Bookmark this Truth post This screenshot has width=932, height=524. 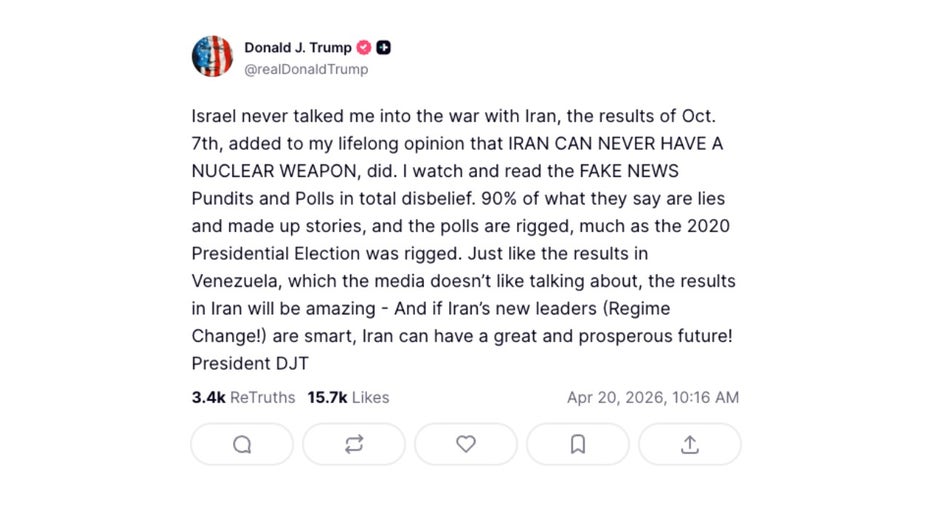coord(578,445)
